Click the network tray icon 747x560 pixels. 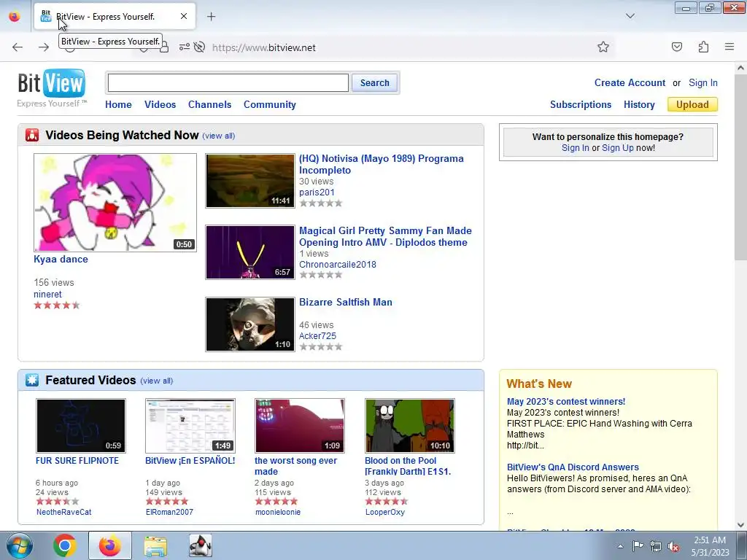(656, 546)
